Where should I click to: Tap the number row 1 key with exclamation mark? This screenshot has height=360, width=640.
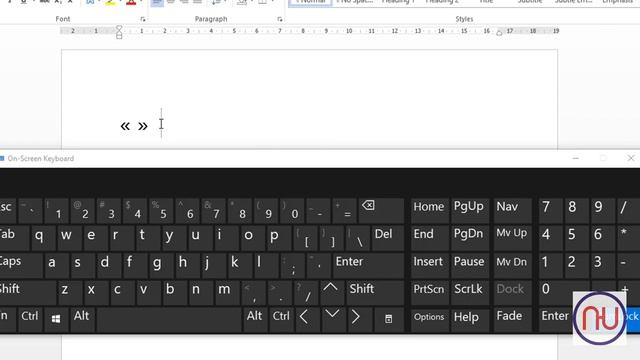[56, 211]
